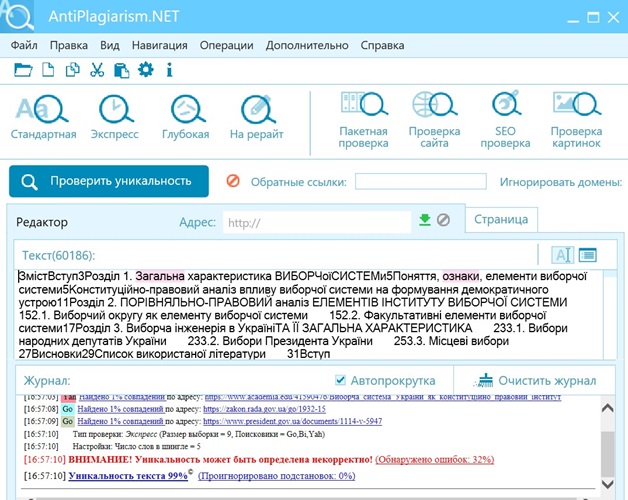This screenshot has height=500, width=628.
Task: Focus the Обратные ссылки input field
Action: (421, 181)
